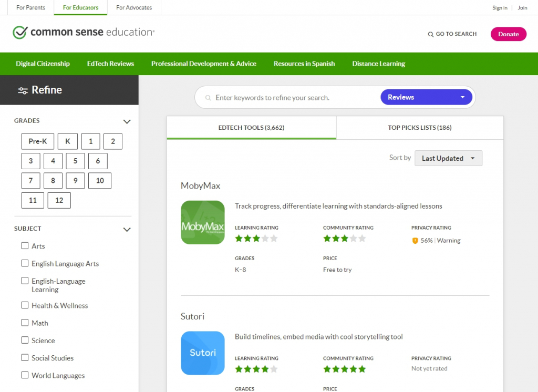
Task: Switch to Top Picks Lists tab
Action: coord(419,128)
